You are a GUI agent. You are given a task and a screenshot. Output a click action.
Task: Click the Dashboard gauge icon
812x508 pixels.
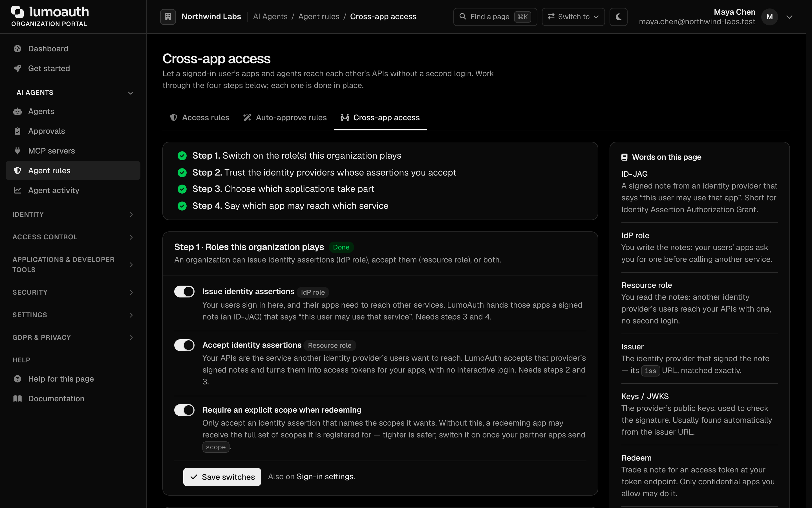(17, 49)
